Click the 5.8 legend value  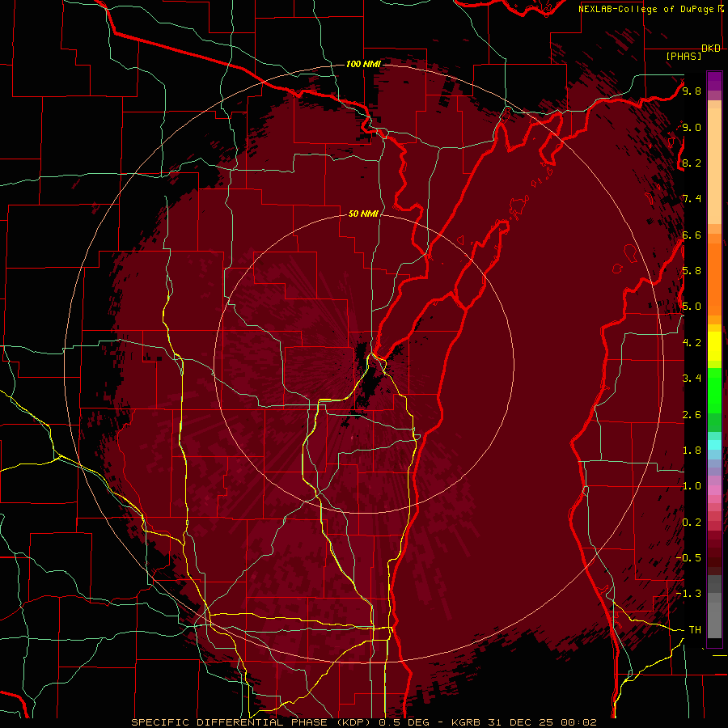(x=692, y=271)
